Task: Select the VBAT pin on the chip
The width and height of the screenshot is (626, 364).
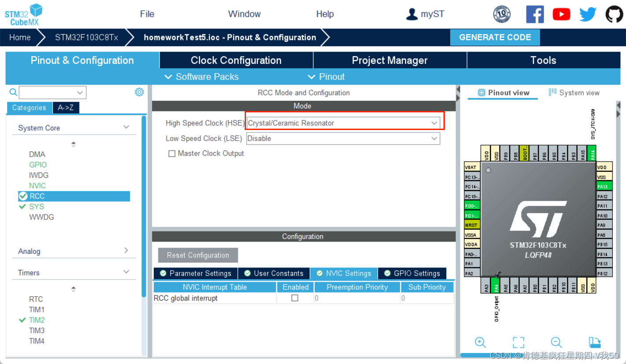Action: coord(472,167)
